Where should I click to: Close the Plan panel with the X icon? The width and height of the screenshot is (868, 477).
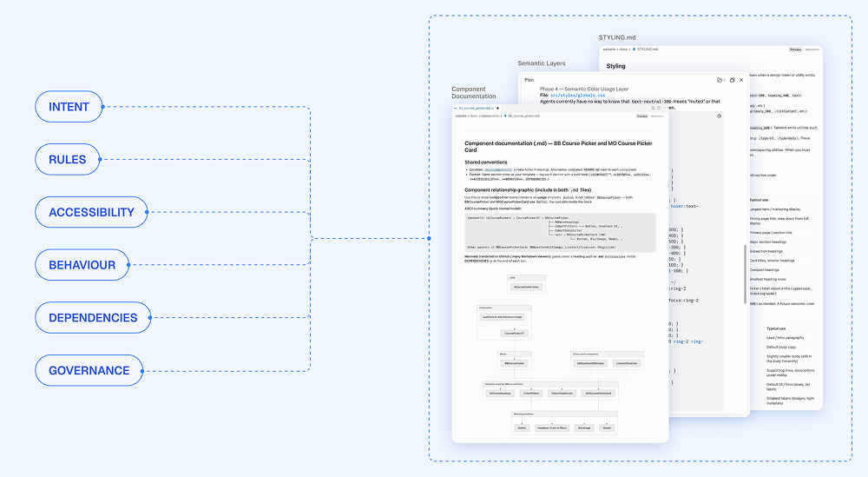[x=741, y=80]
